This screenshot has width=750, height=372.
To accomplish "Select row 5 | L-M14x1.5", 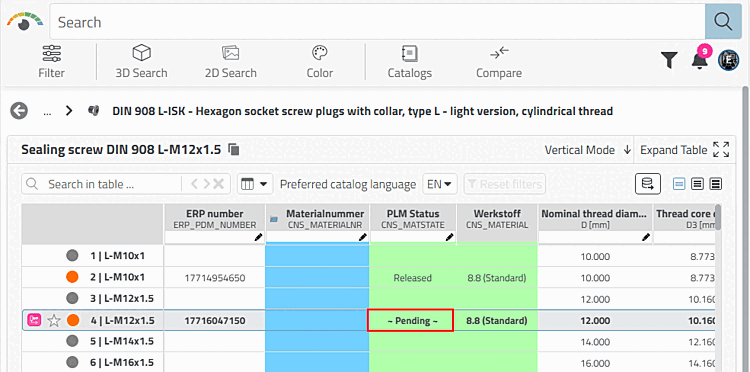I will click(x=122, y=341).
